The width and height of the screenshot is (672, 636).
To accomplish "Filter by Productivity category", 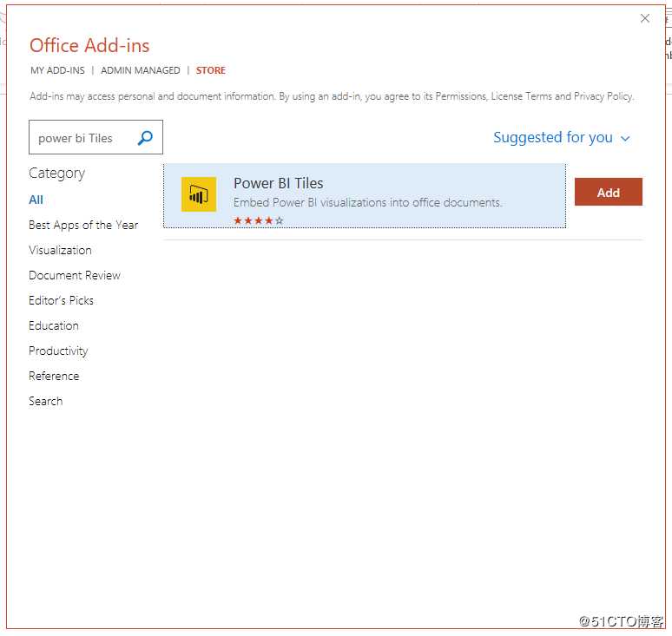I will 58,351.
